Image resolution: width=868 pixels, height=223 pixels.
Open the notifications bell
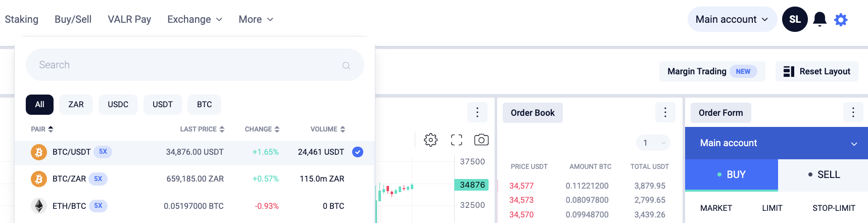(x=819, y=19)
